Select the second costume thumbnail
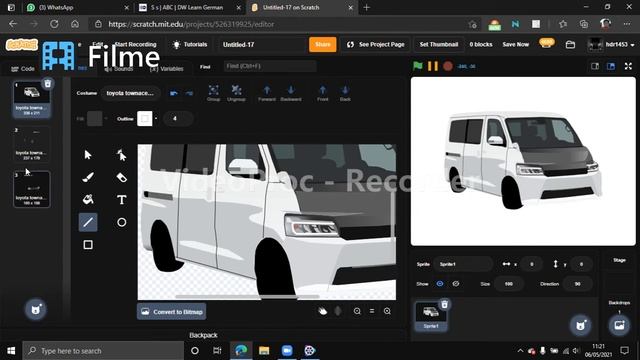The width and height of the screenshot is (640, 360). [31, 144]
